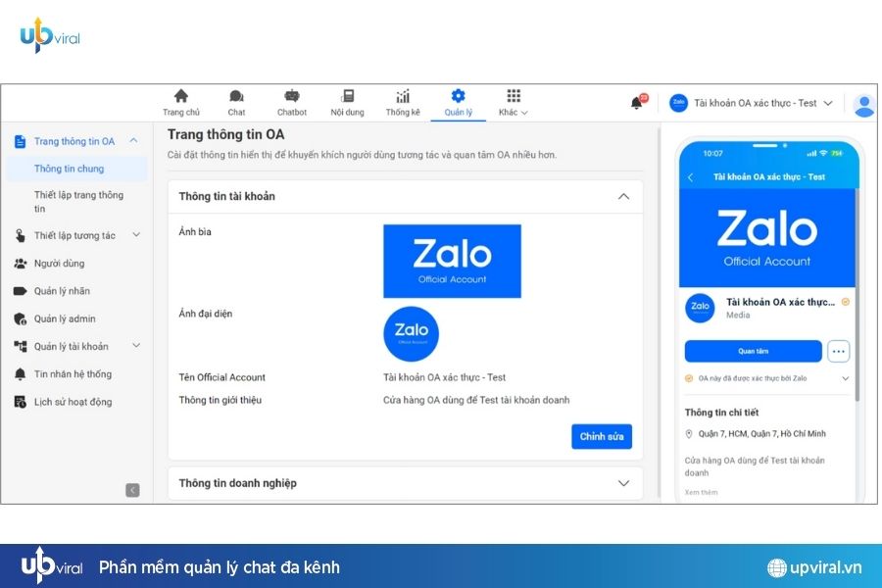Screen dimensions: 882x588
Task: Open Nội dung content icon
Action: tap(348, 96)
